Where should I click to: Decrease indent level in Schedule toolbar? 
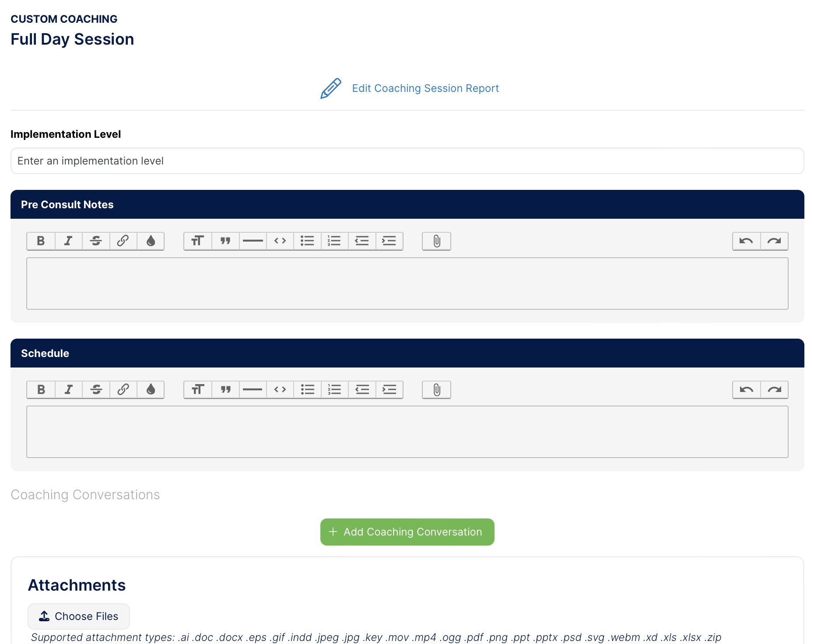pyautogui.click(x=362, y=389)
